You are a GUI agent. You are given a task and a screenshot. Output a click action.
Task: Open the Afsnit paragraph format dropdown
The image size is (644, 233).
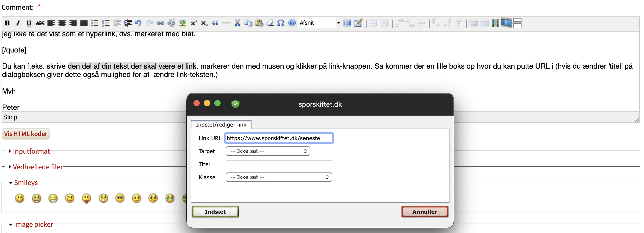click(x=320, y=23)
